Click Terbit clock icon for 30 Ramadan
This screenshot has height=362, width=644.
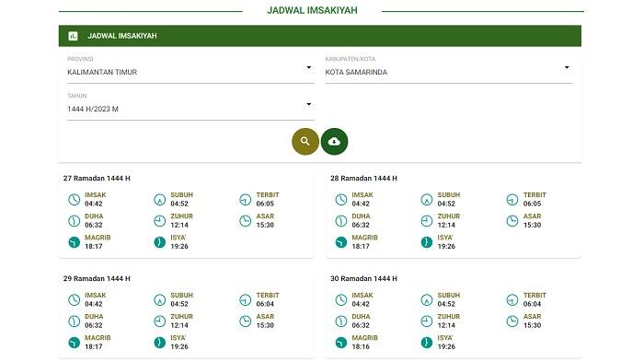click(x=512, y=300)
